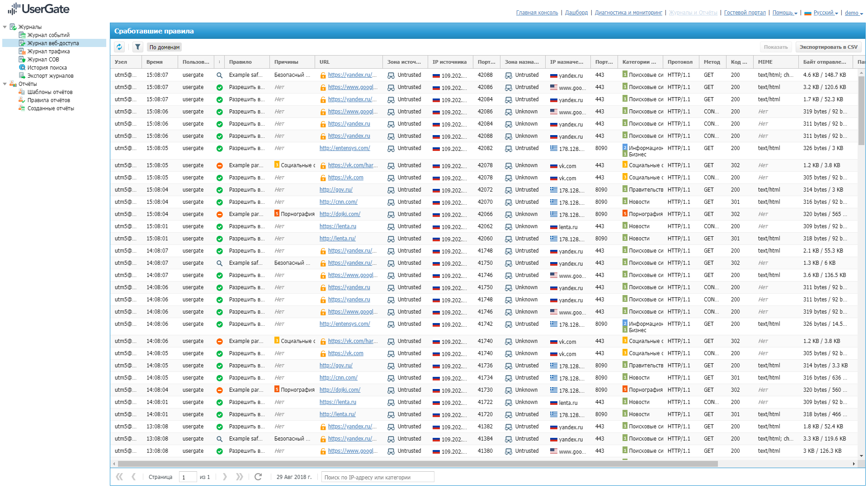Screen dimensions: 868x488
Task: Open the filter funnel icon
Action: [138, 47]
